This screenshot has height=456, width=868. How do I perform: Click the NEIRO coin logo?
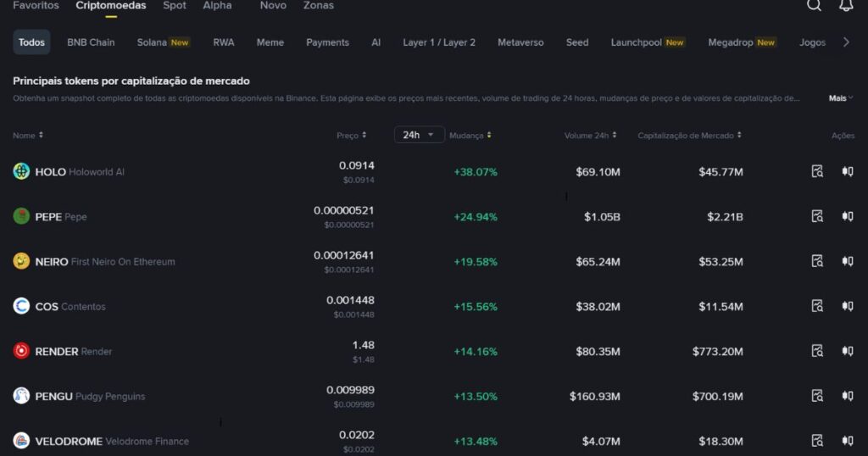pyautogui.click(x=21, y=261)
